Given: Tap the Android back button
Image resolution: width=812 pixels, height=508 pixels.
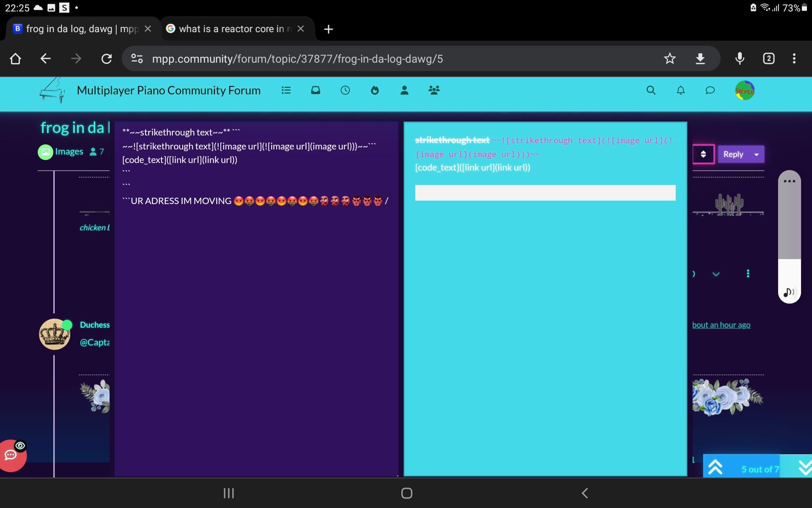Looking at the screenshot, I should point(585,493).
